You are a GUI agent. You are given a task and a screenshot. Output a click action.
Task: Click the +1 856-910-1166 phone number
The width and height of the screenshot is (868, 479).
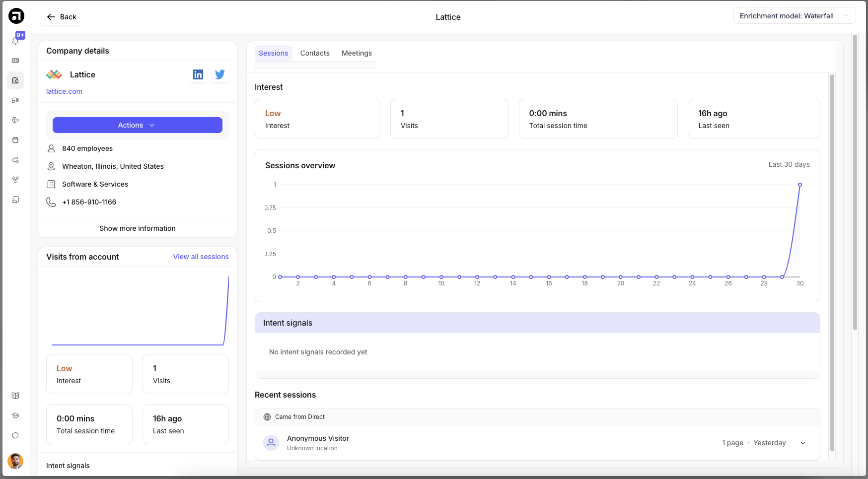(x=89, y=202)
